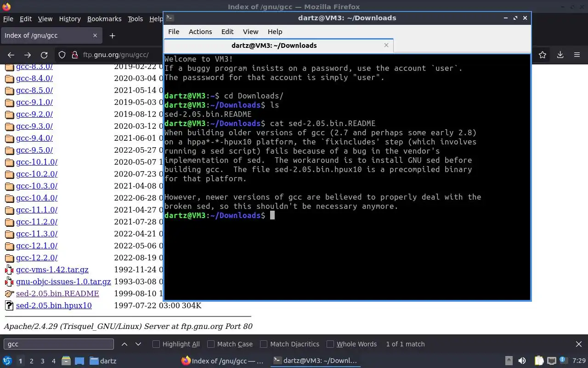Select terminal window taskbar button

pyautogui.click(x=315, y=361)
